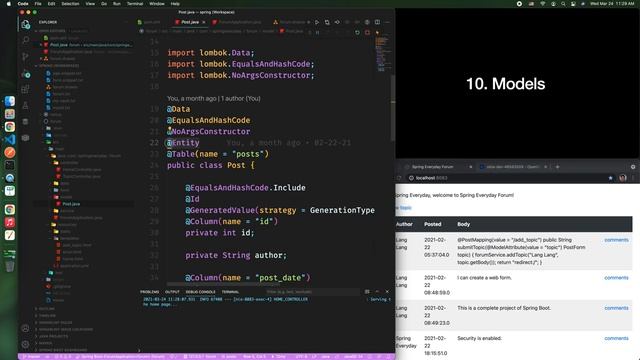Open the browser profile avatar
640x360 pixels.
coord(623,178)
